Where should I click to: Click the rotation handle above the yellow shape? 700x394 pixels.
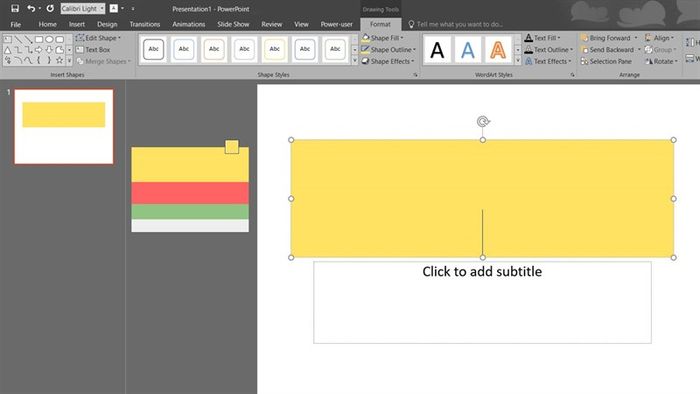(483, 121)
